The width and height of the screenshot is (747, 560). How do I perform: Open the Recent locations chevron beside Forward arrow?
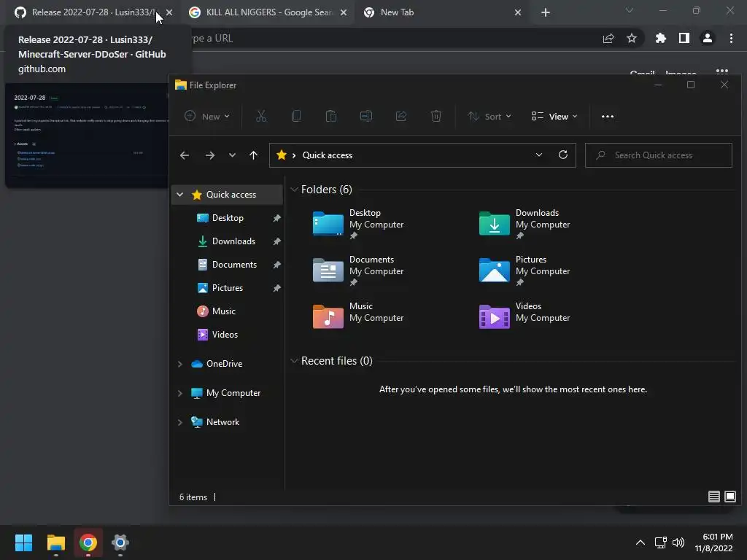point(232,155)
